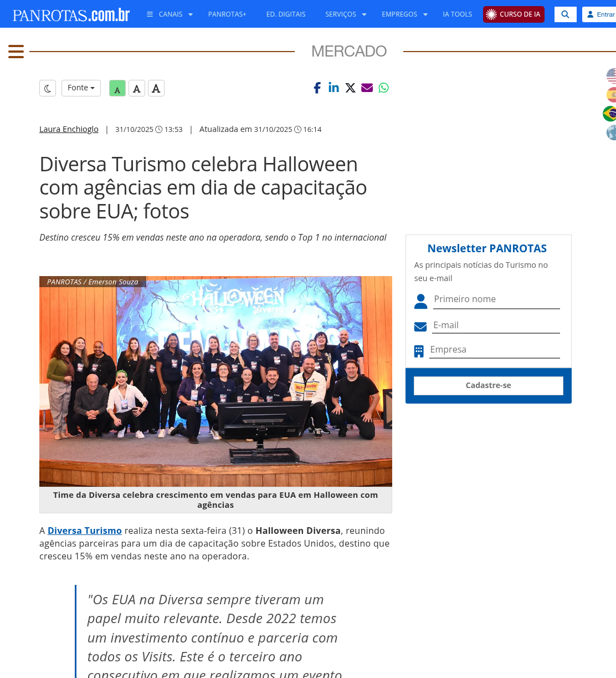Image resolution: width=616 pixels, height=678 pixels.
Task: Open Ed. Digitais menu item
Action: click(286, 14)
